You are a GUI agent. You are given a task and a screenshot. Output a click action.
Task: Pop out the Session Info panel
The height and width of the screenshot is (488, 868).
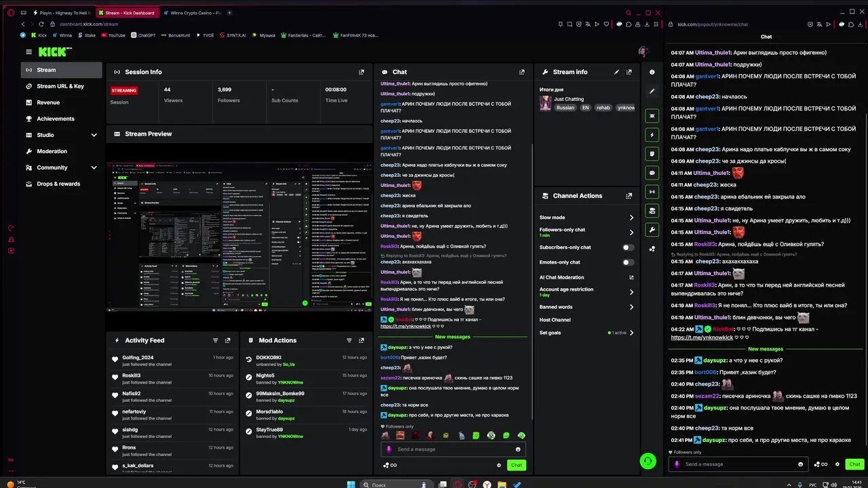click(361, 72)
